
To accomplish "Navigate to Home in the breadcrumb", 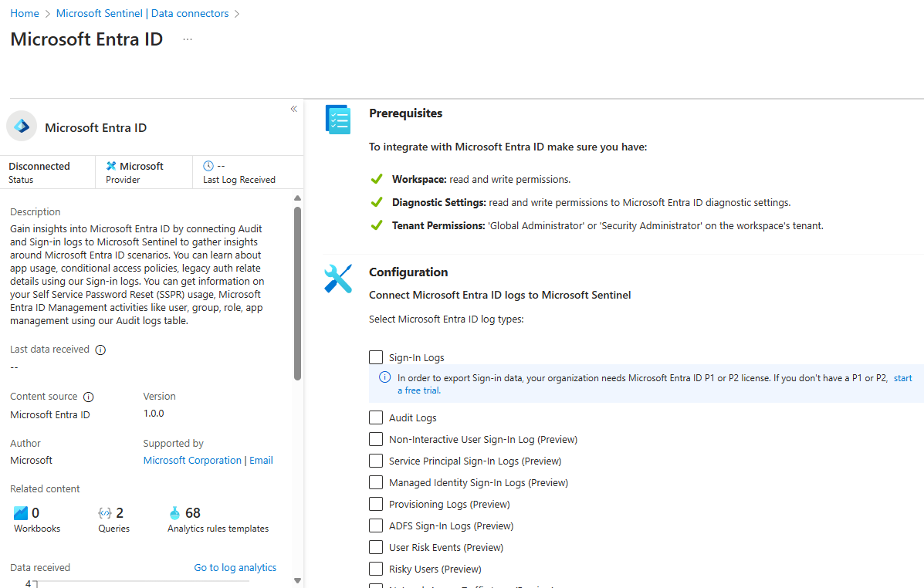I will (24, 13).
